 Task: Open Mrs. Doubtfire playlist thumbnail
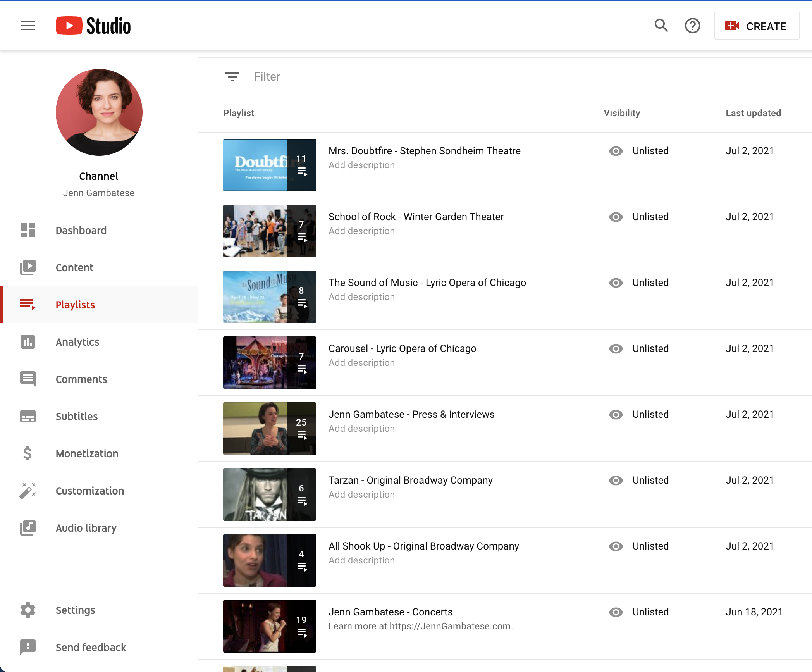pos(270,165)
